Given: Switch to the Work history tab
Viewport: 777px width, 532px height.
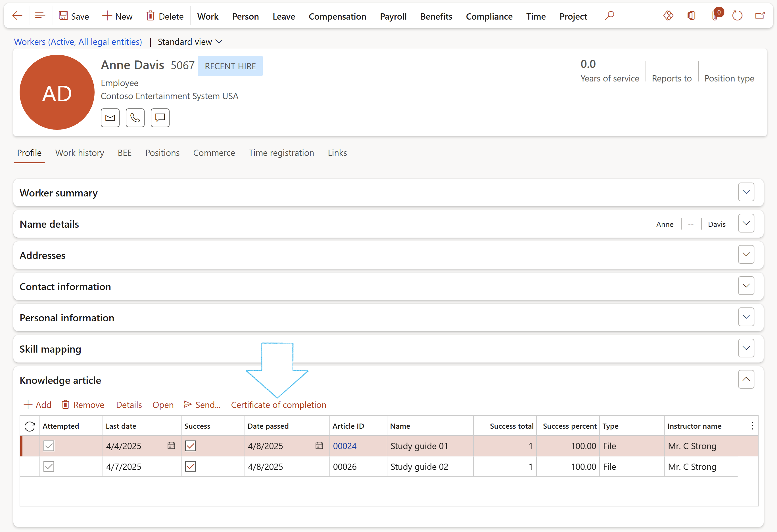Looking at the screenshot, I should pyautogui.click(x=80, y=153).
